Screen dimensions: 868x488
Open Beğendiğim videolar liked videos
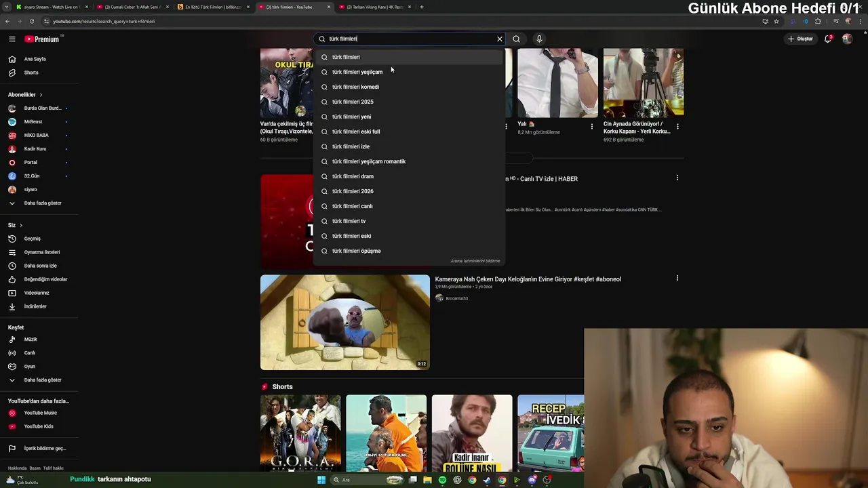coord(45,279)
